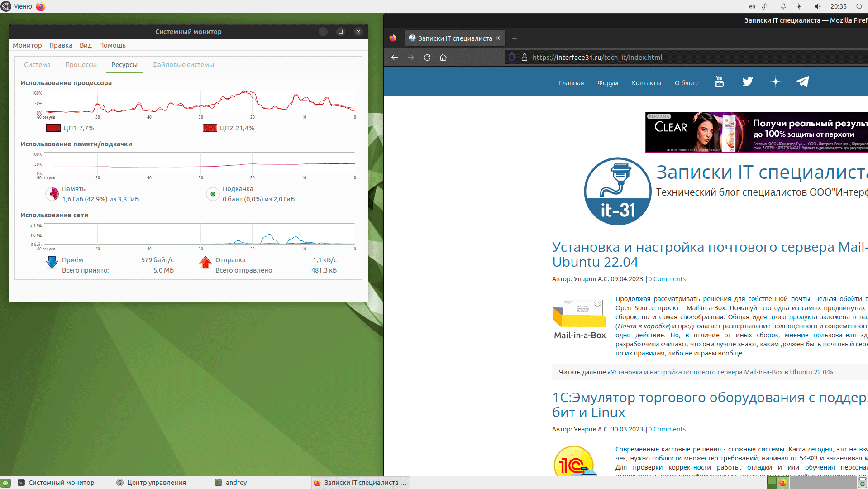This screenshot has width=868, height=489.
Task: Open the blog's Telegram icon
Action: [803, 82]
